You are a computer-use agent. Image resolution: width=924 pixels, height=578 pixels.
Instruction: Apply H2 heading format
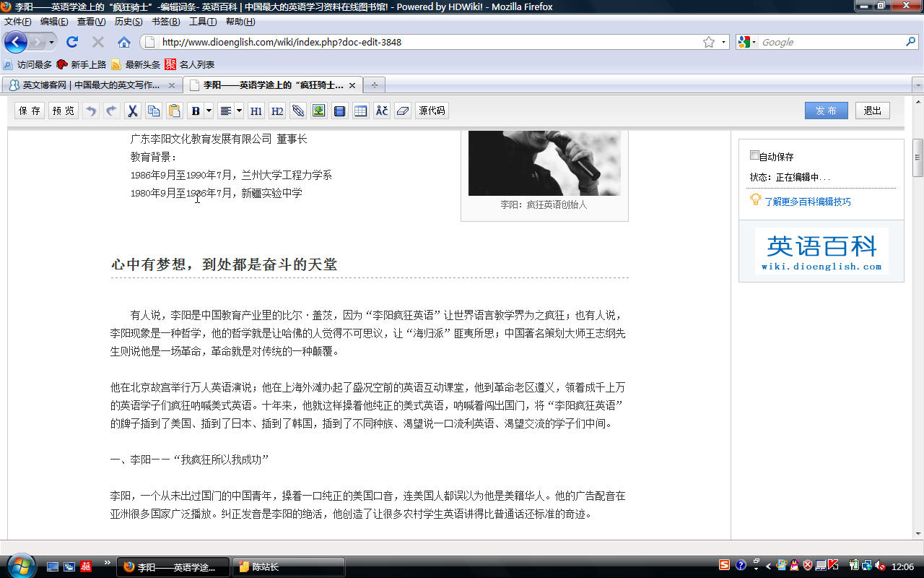click(x=276, y=111)
